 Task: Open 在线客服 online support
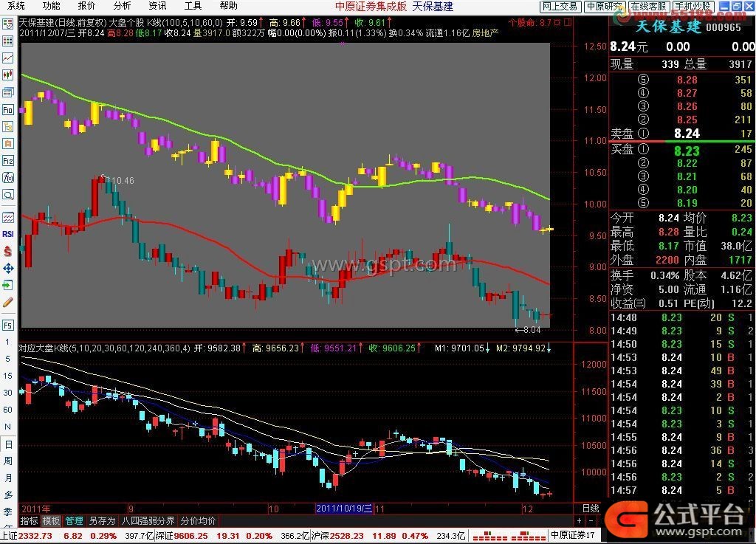tap(648, 6)
